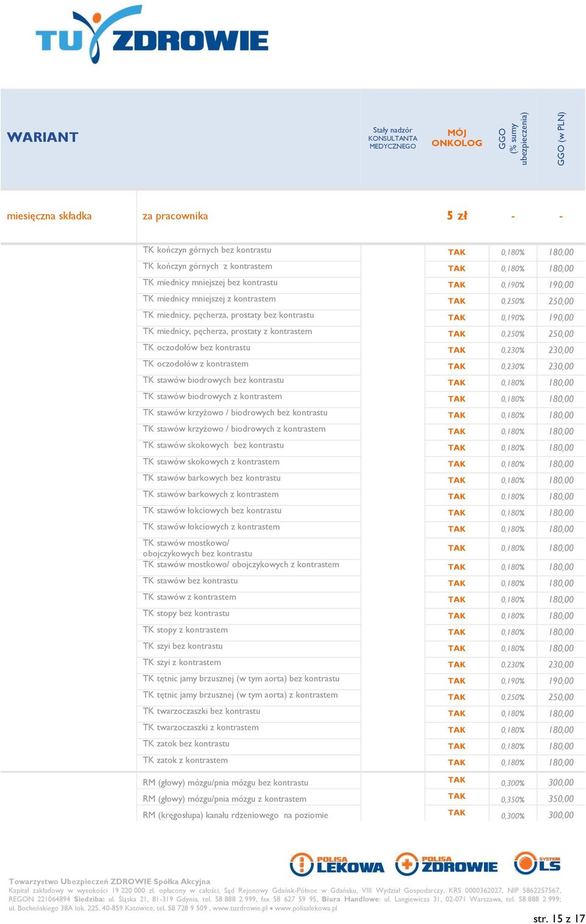Click row TK stopy bez kontrastu

(186, 614)
